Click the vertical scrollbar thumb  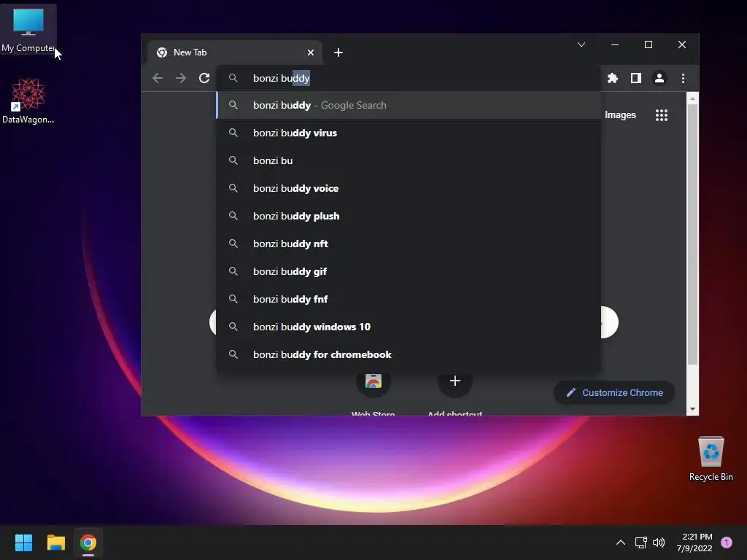tap(693, 234)
